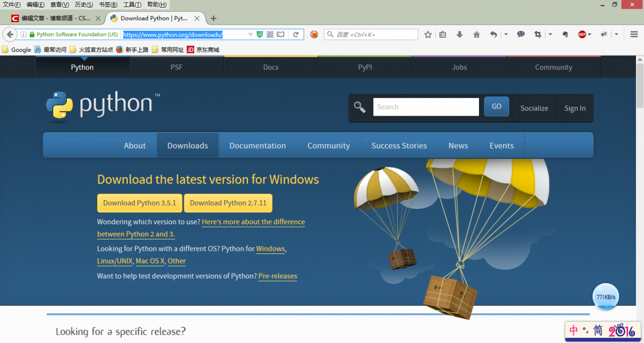Screen dimensions: 644x343
Task: Open reader view book icon
Action: tap(280, 35)
